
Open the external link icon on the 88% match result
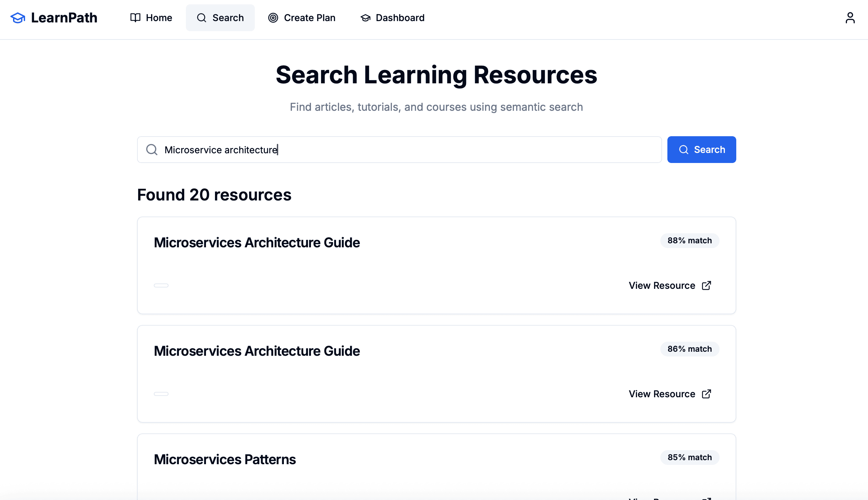(707, 285)
